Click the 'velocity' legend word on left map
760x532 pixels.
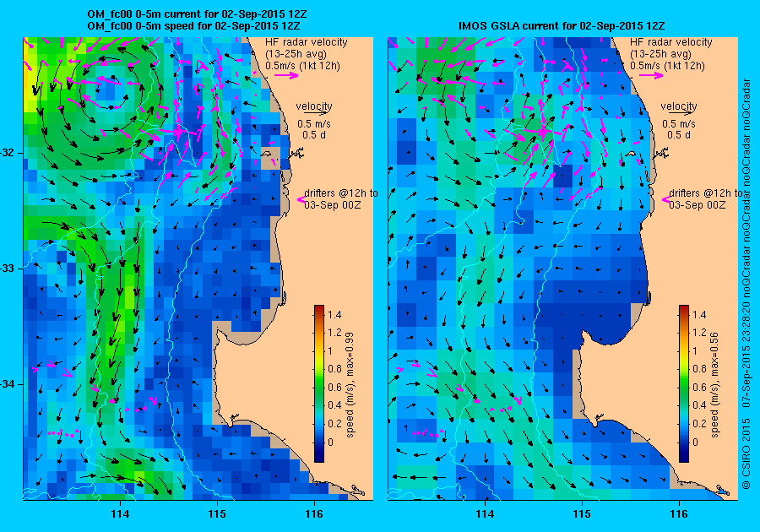coord(314,106)
